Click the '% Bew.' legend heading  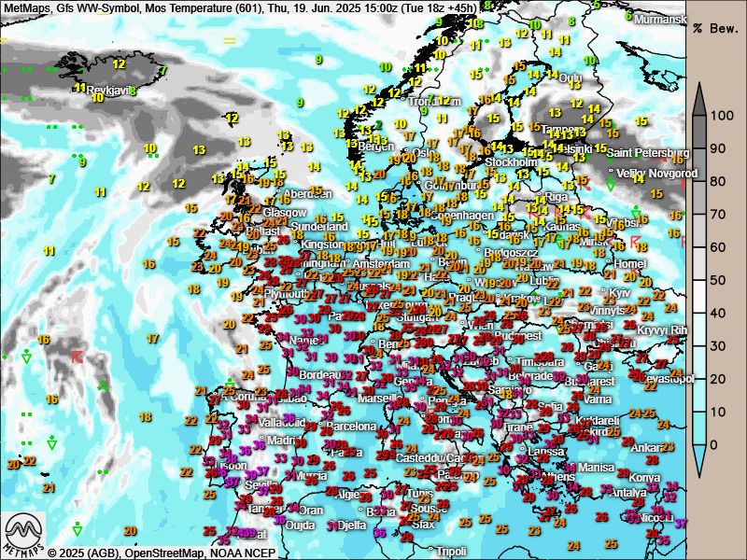pos(715,29)
